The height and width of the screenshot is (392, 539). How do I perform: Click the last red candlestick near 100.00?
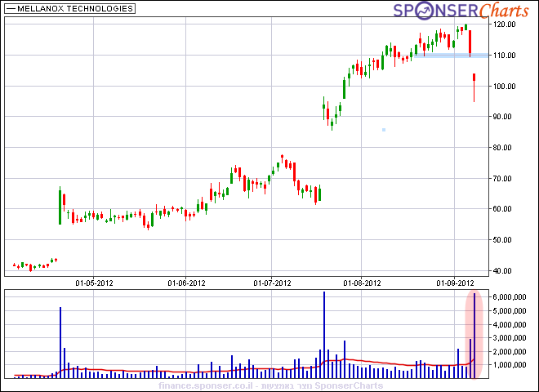pos(474,87)
